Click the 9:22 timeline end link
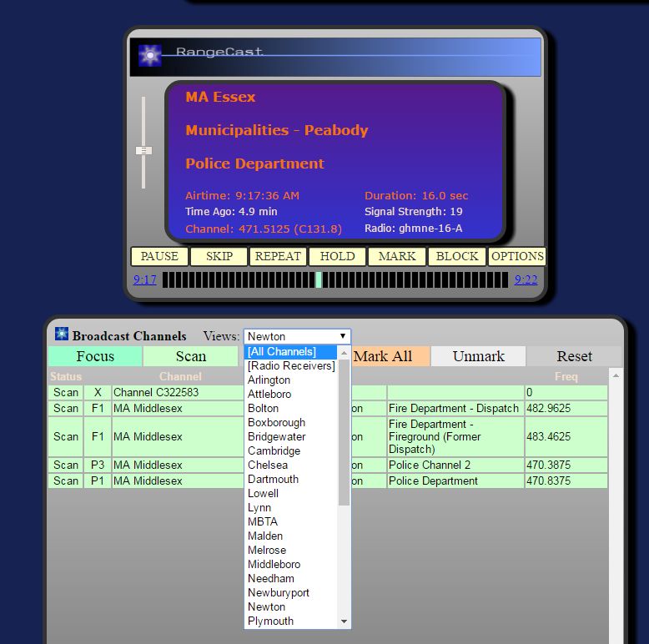This screenshot has width=649, height=644. (x=526, y=279)
